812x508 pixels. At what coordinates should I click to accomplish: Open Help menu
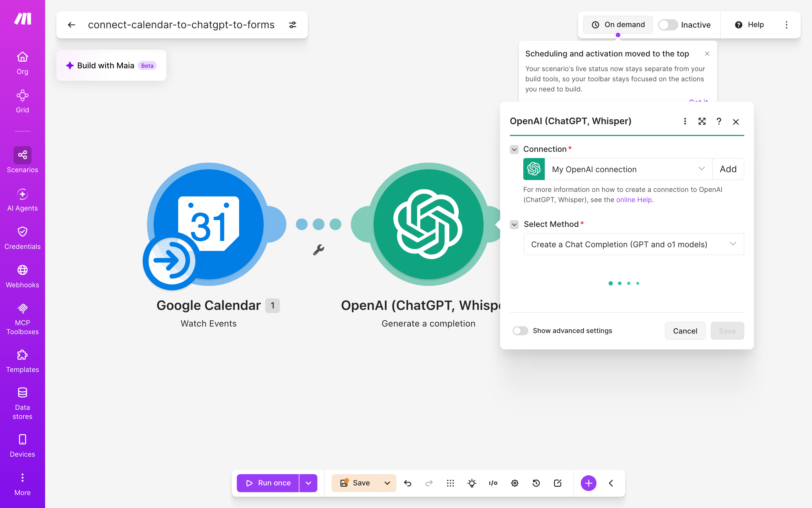point(749,25)
